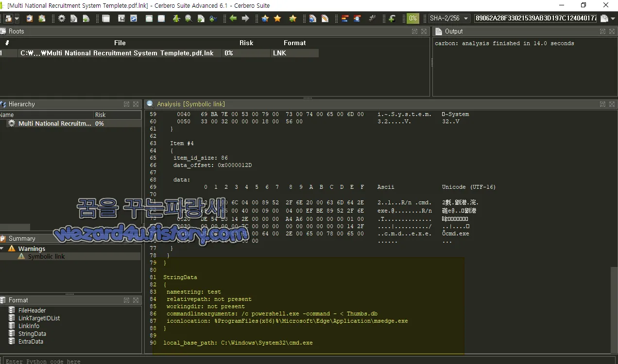Click the plain gold star bookmark icon
The height and width of the screenshot is (364, 618).
coord(277,18)
